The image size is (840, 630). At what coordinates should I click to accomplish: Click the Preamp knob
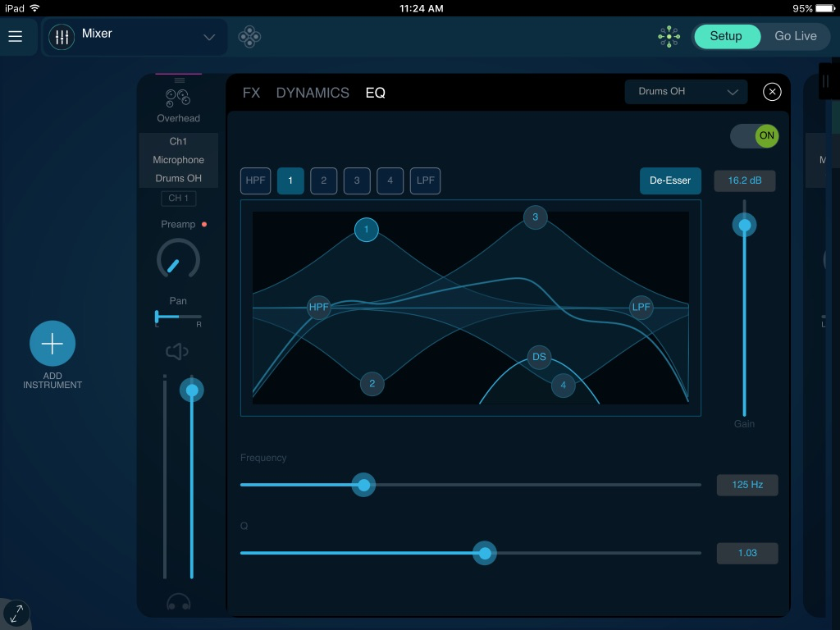(x=178, y=260)
